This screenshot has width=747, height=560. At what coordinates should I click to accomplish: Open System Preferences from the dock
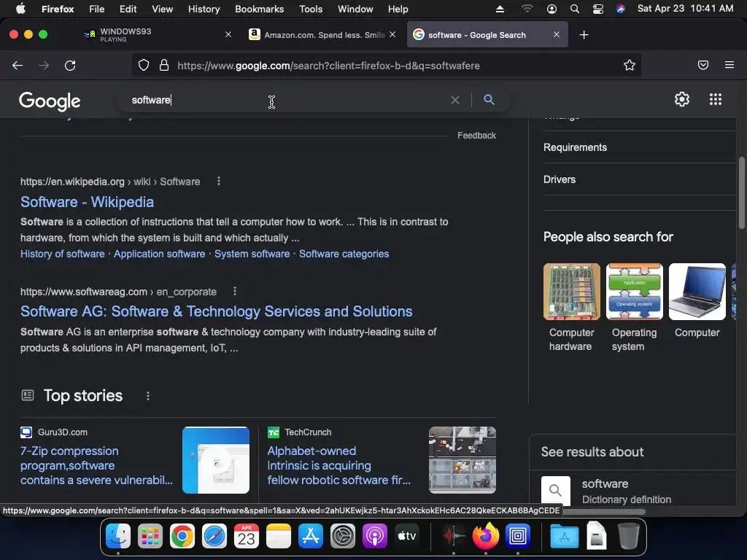click(343, 536)
